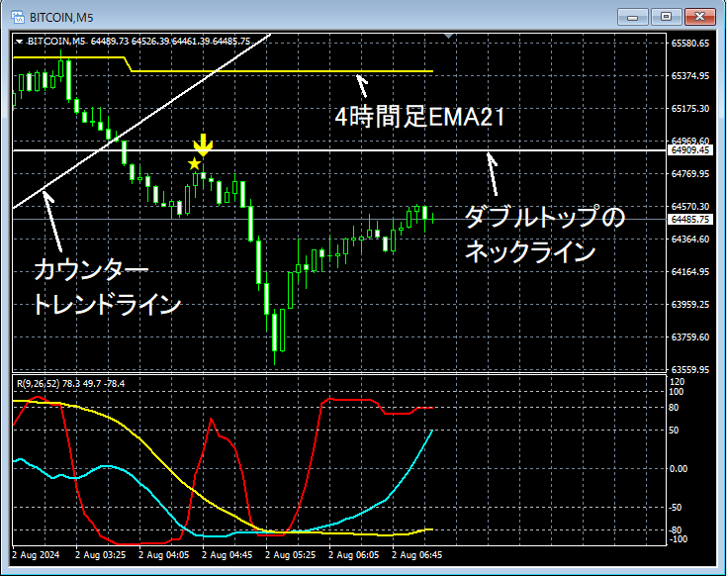The width and height of the screenshot is (728, 576).
Task: Close the BITCOIN,M5 chart window
Action: coord(700,17)
